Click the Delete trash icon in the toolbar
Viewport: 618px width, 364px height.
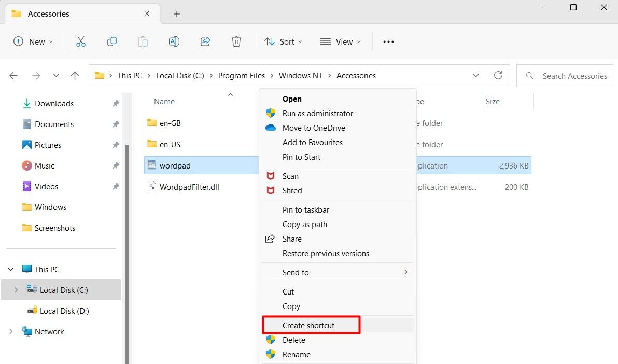236,41
